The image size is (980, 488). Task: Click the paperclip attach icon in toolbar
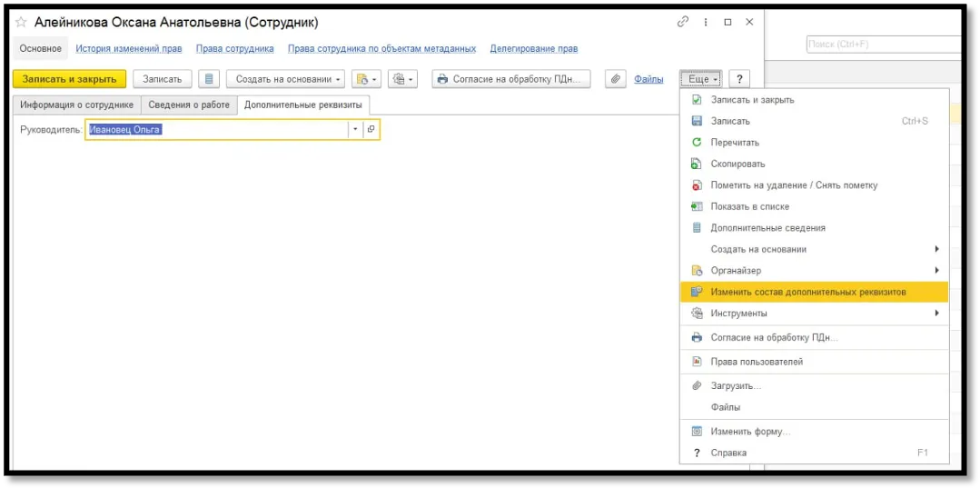pyautogui.click(x=616, y=79)
